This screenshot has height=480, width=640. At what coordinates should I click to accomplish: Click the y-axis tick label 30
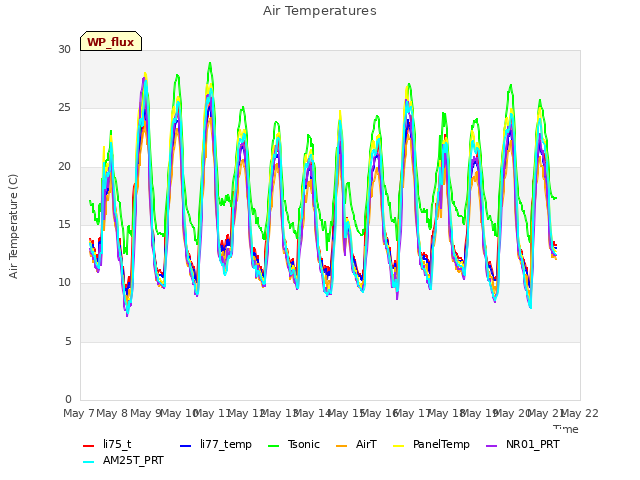tap(64, 50)
